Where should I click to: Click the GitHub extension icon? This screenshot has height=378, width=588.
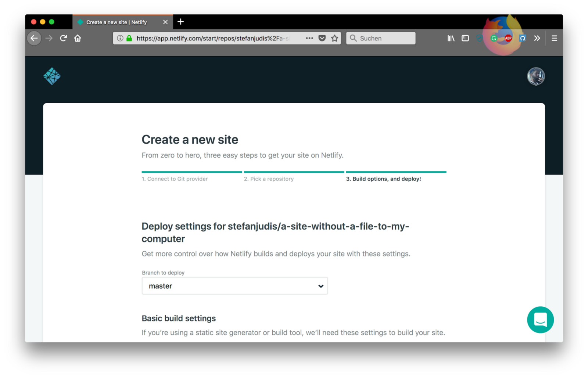tap(523, 38)
